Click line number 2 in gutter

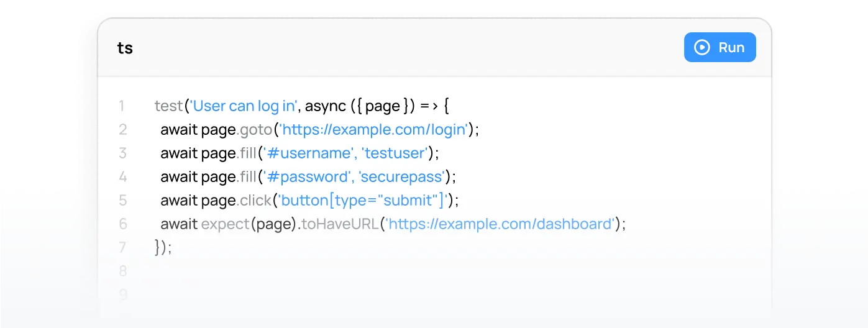(x=122, y=130)
